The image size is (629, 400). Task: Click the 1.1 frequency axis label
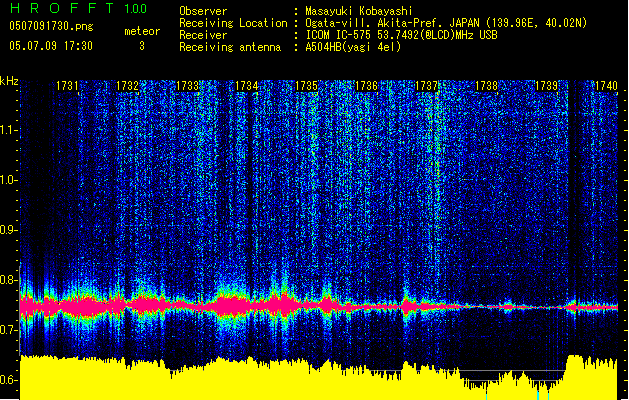click(8, 130)
